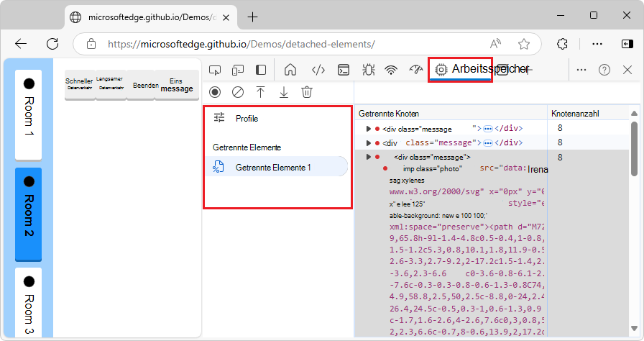This screenshot has width=644, height=341.
Task: Click the address bar URL
Action: pos(241,44)
